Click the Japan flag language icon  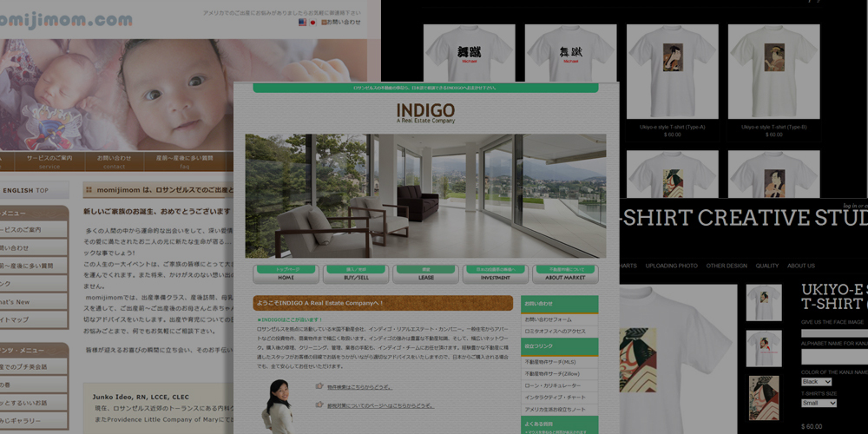pyautogui.click(x=312, y=22)
